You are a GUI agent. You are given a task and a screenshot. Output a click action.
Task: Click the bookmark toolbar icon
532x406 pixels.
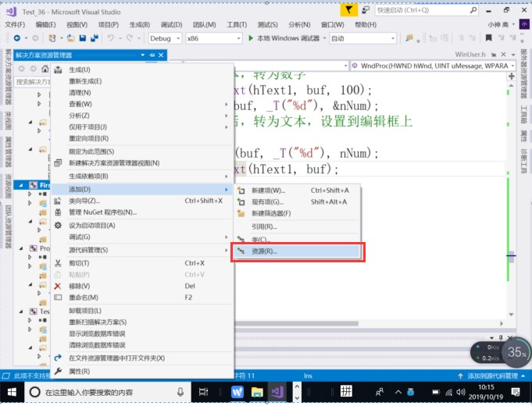488,38
